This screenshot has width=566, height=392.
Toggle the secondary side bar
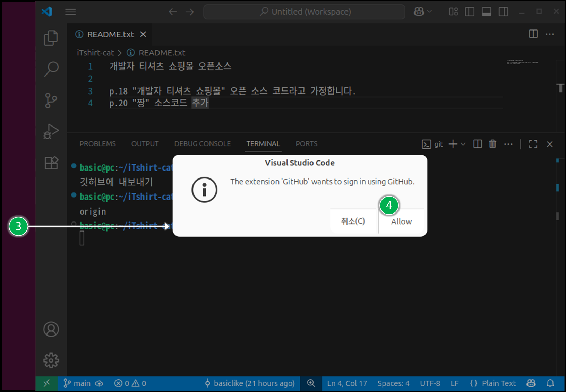504,12
